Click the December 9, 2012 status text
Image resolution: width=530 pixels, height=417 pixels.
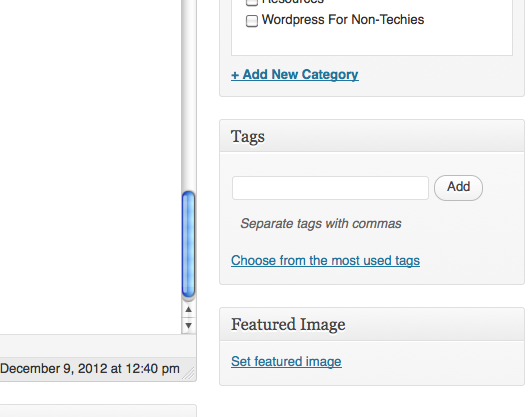click(90, 369)
